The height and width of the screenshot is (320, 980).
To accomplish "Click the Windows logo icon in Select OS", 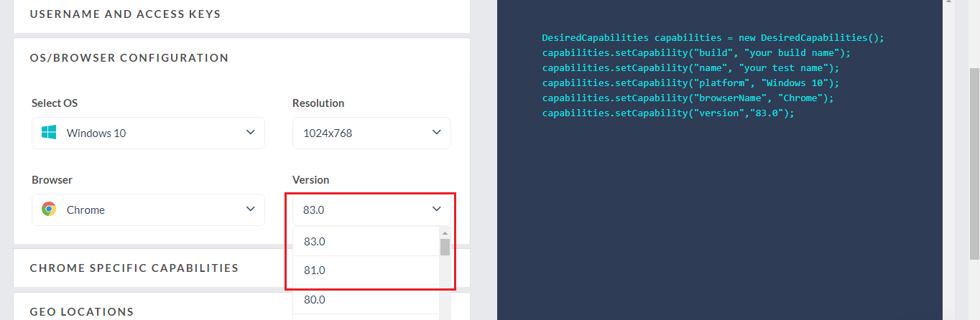I will [x=49, y=133].
